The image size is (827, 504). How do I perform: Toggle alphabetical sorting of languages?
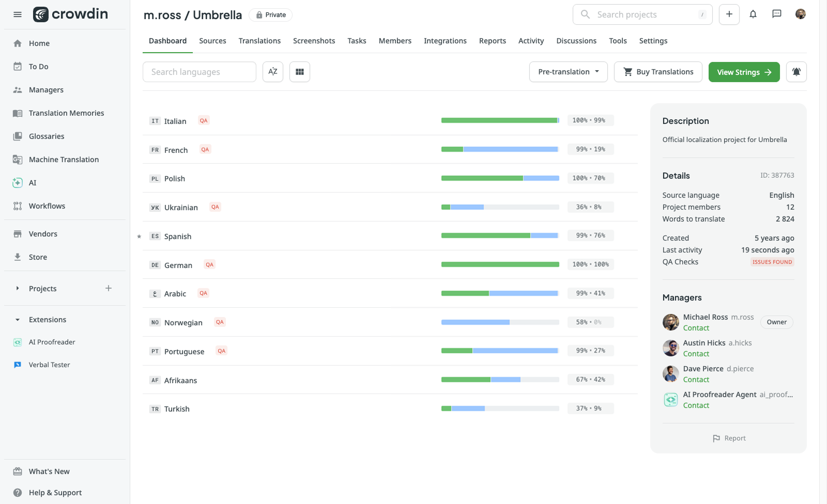(273, 72)
